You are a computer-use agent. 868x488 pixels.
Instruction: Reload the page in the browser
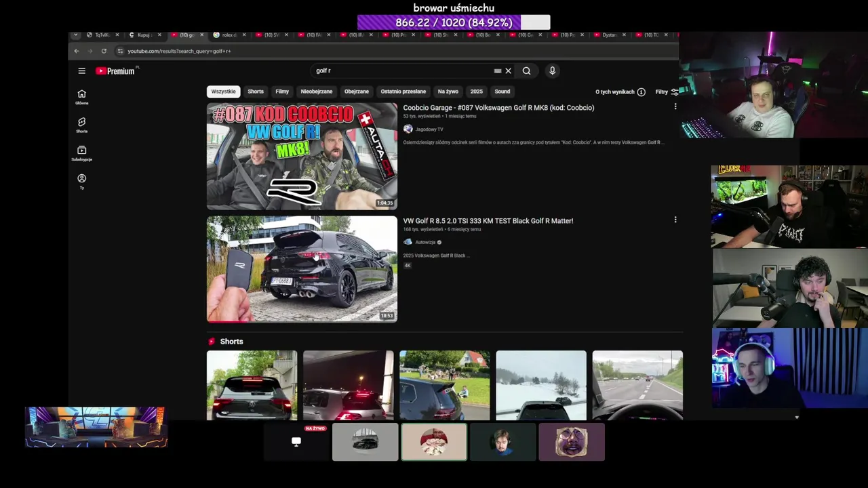[x=104, y=51]
